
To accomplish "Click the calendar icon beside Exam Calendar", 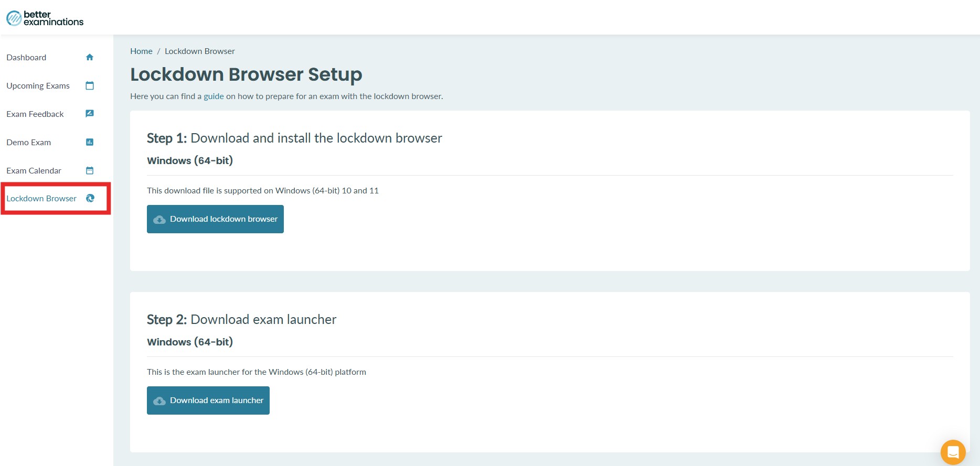I will (90, 170).
